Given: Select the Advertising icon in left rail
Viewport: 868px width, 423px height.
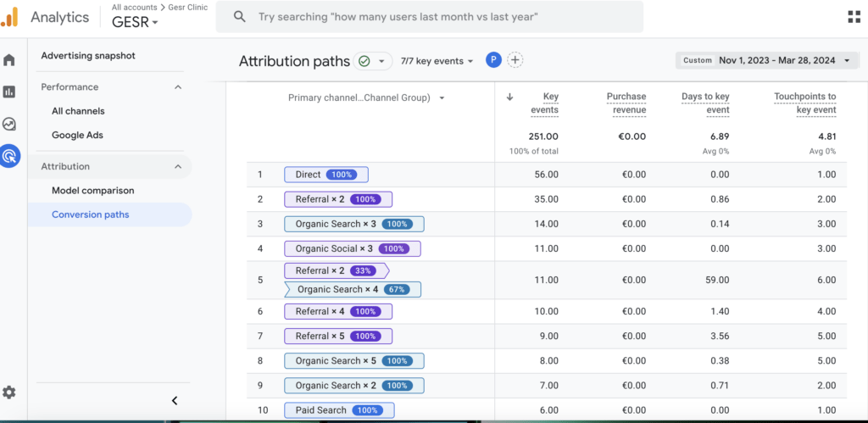Looking at the screenshot, I should tap(9, 156).
